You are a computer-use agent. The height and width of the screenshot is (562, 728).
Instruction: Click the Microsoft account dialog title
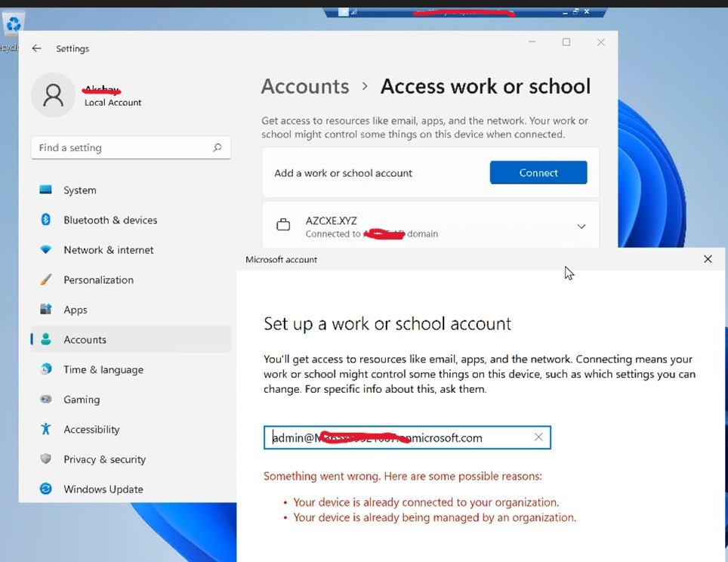point(282,260)
